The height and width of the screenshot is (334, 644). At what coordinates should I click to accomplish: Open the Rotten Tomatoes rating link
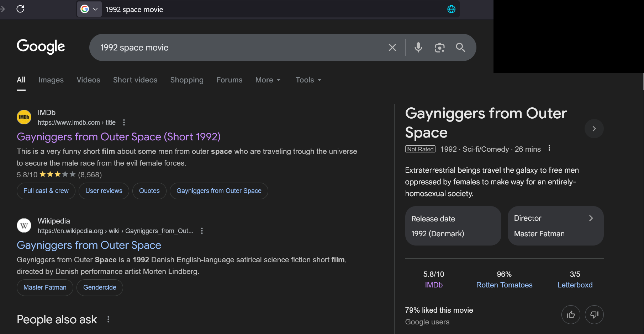coord(504,285)
